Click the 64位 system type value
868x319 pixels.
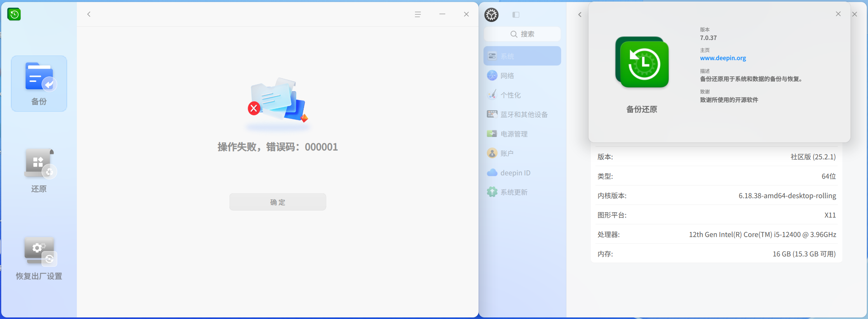[x=828, y=176]
